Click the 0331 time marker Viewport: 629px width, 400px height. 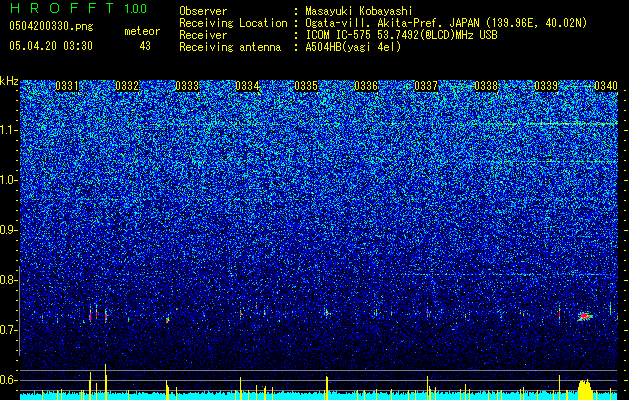click(67, 86)
